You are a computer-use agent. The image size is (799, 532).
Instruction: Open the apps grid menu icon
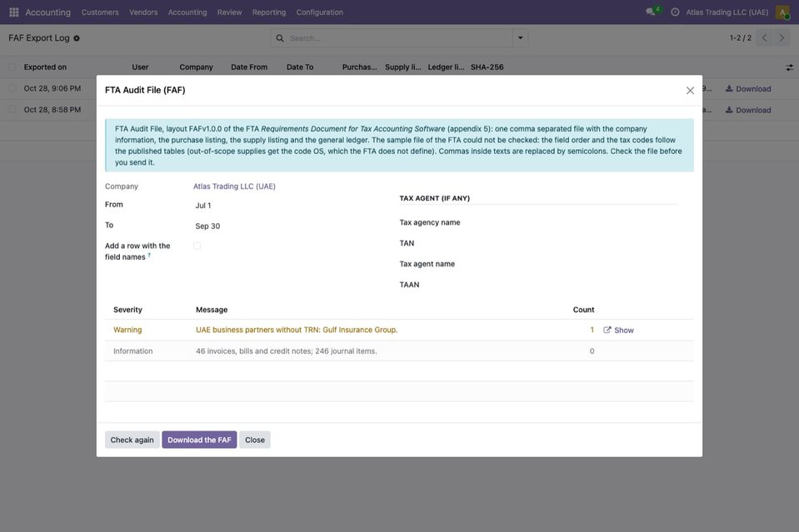[x=14, y=12]
